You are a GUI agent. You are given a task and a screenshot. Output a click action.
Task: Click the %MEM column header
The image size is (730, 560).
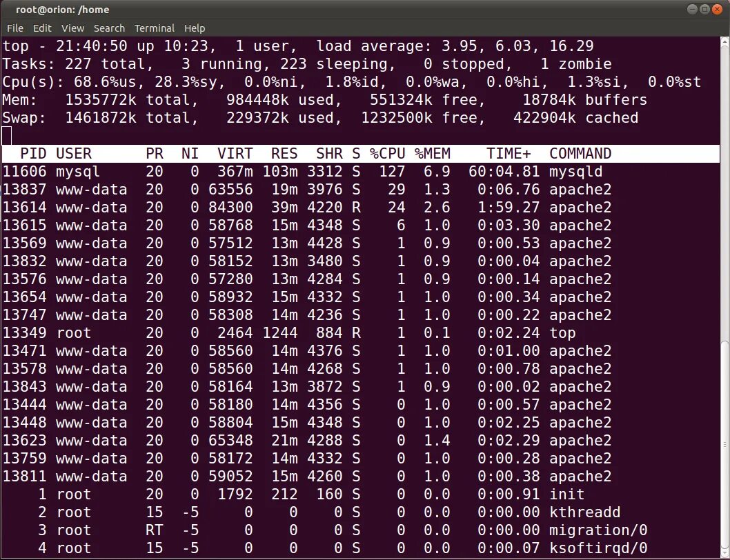433,154
